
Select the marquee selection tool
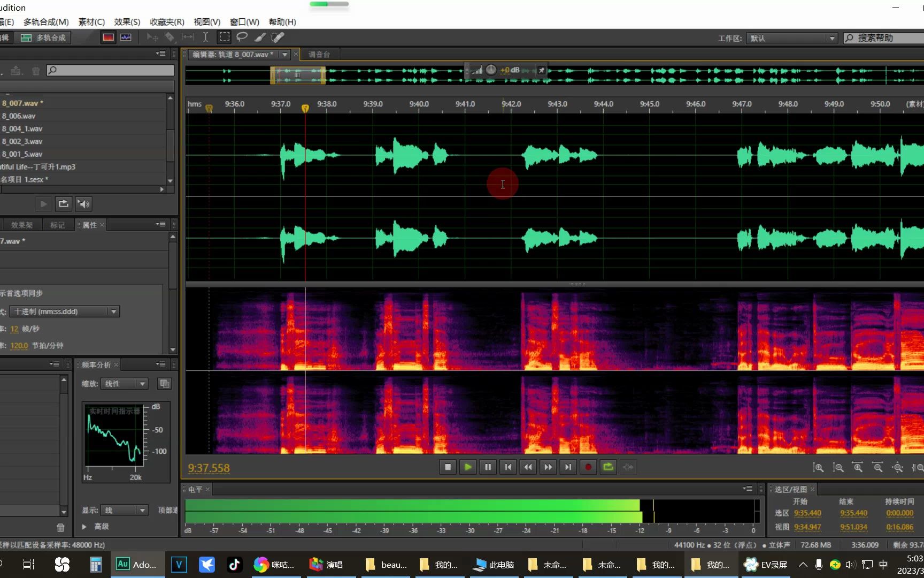pyautogui.click(x=225, y=37)
